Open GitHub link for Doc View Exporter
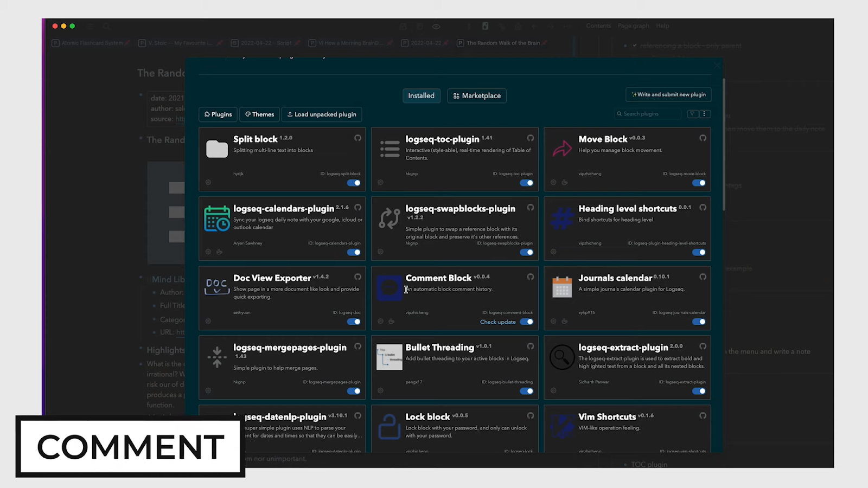Viewport: 868px width, 488px height. (358, 277)
